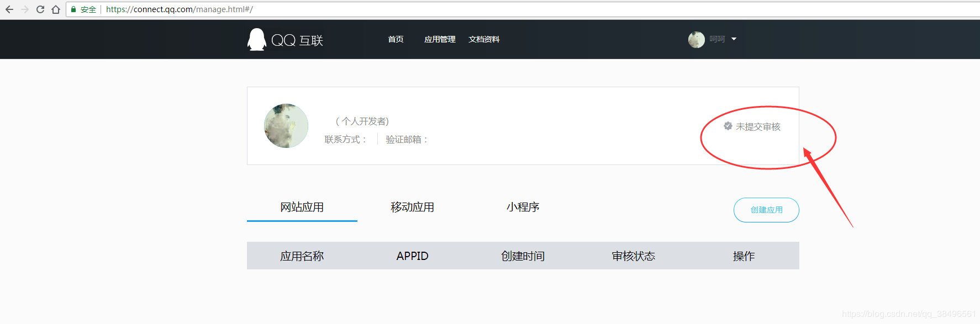Click the browser forward arrow
The height and width of the screenshot is (324, 980).
25,9
